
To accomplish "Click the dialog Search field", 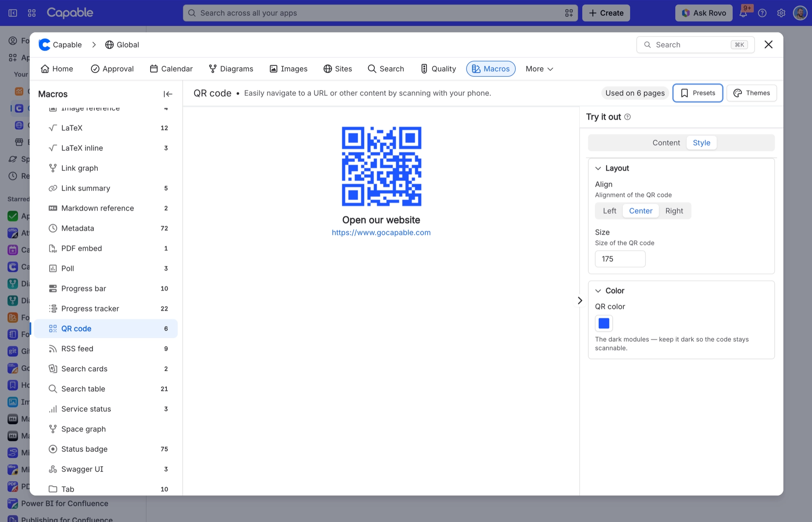I will coord(695,45).
